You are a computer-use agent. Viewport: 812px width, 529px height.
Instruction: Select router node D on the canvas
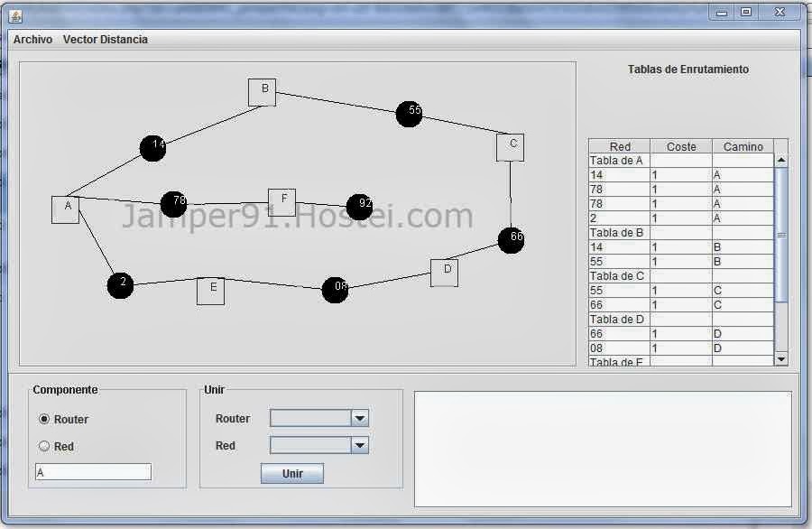pyautogui.click(x=443, y=272)
